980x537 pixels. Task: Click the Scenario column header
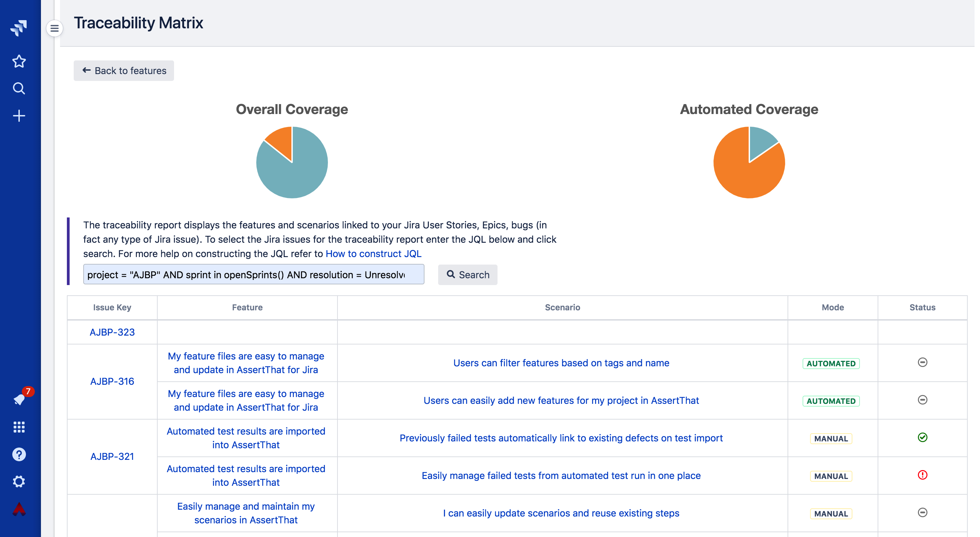tap(562, 308)
